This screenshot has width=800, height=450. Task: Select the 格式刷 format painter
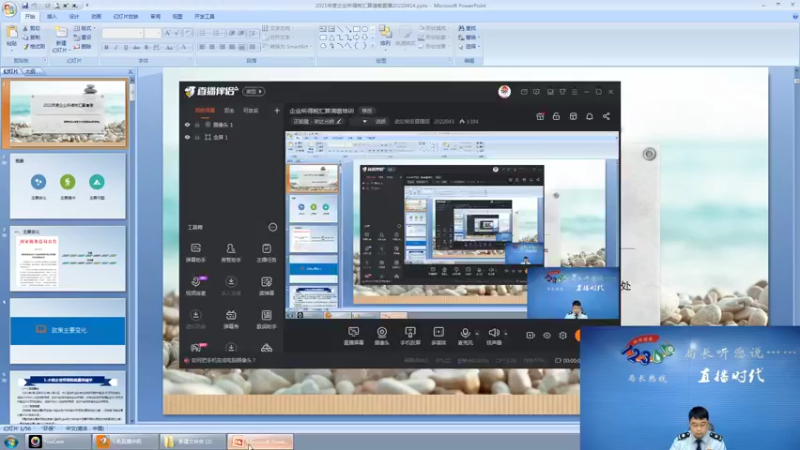[x=34, y=46]
